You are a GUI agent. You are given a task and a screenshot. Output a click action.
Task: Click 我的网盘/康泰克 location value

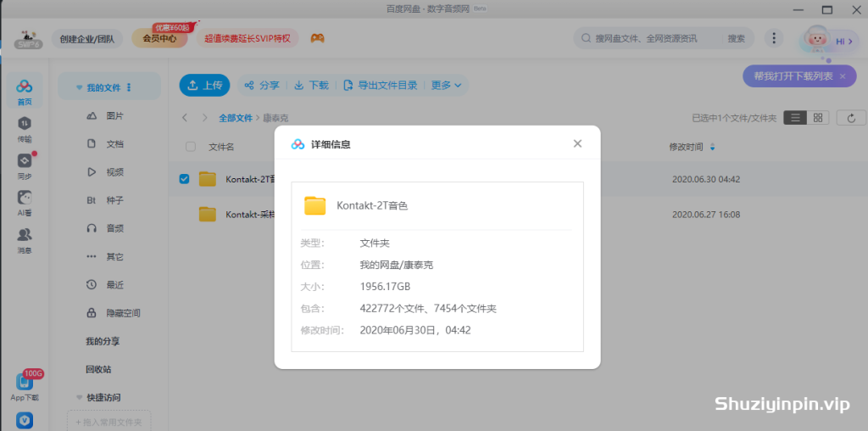pyautogui.click(x=397, y=265)
